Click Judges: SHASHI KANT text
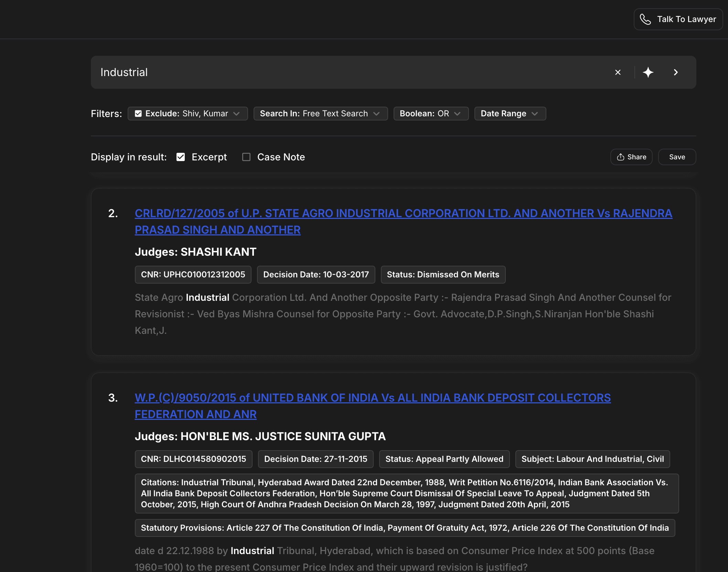 (x=195, y=252)
